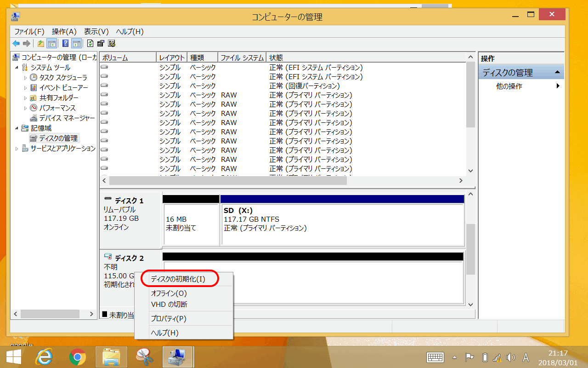Expand 他の操作 submenu arrow
The image size is (588, 368).
(558, 86)
